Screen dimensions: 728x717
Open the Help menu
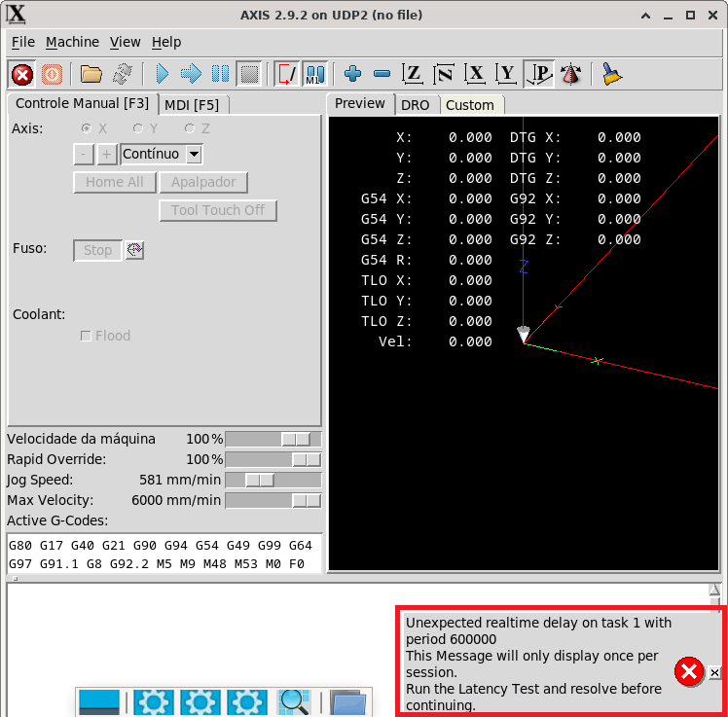click(166, 42)
